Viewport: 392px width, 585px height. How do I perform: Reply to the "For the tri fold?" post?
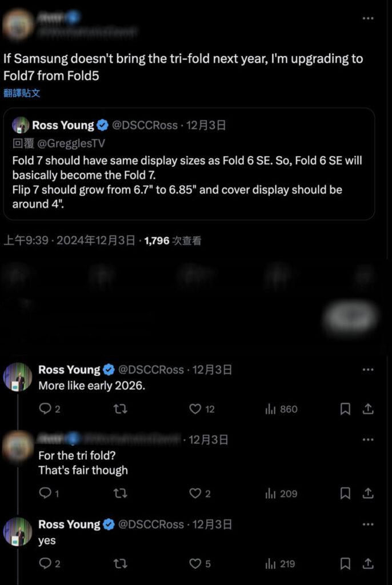pyautogui.click(x=45, y=494)
